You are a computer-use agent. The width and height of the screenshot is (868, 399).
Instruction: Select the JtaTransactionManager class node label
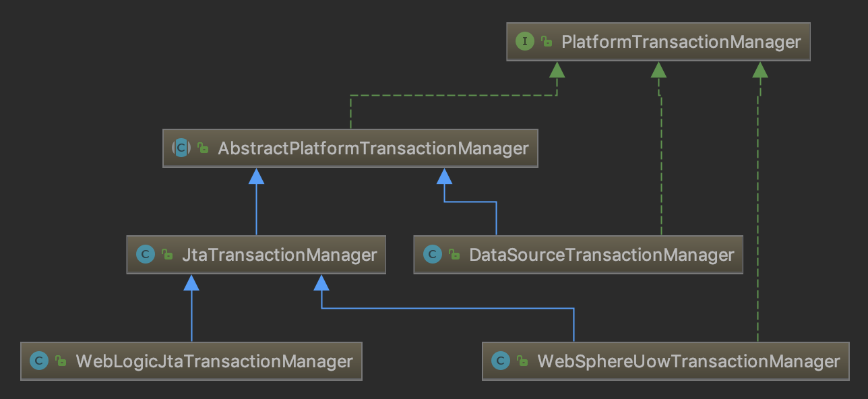[x=279, y=255]
